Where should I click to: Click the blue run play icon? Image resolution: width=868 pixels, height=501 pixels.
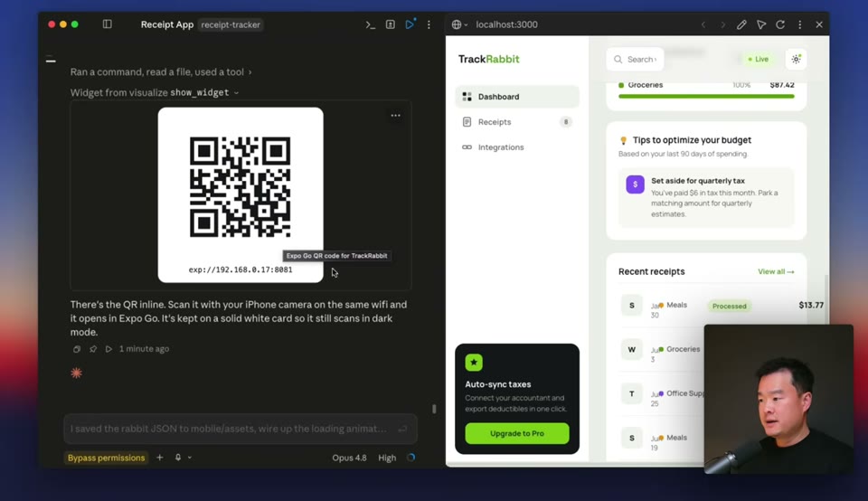point(410,24)
